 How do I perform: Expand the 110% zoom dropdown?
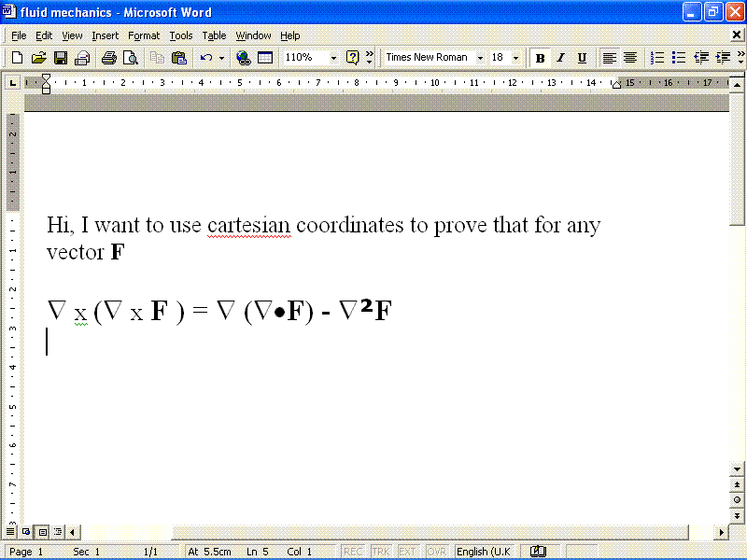[333, 58]
